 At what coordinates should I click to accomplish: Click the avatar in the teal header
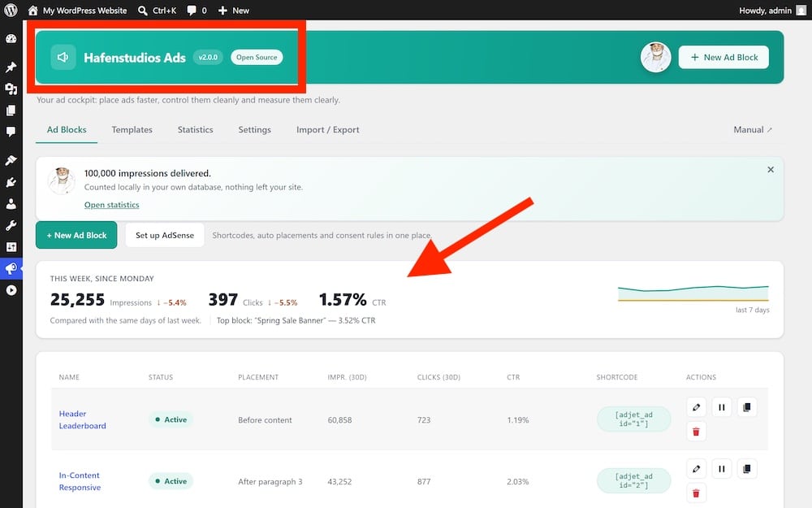655,57
